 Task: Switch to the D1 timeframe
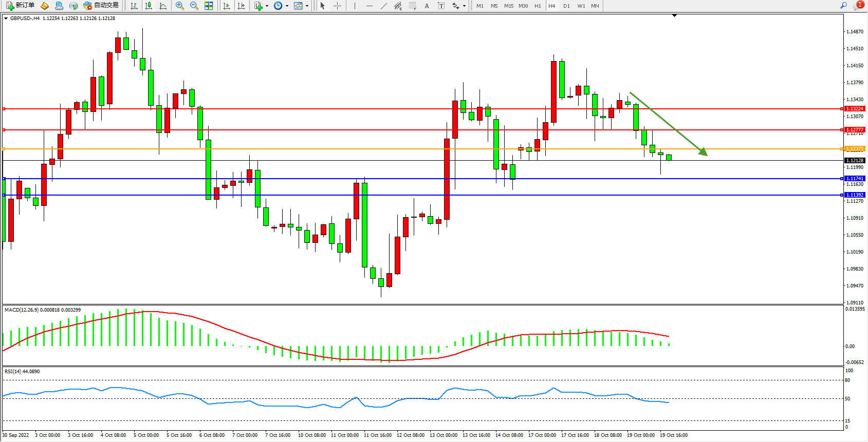566,6
